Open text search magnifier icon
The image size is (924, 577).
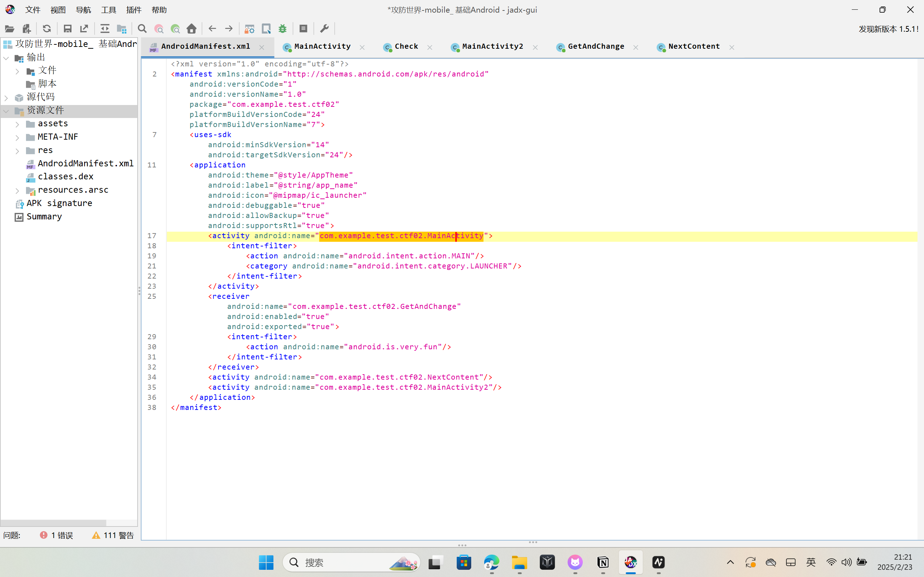(142, 29)
